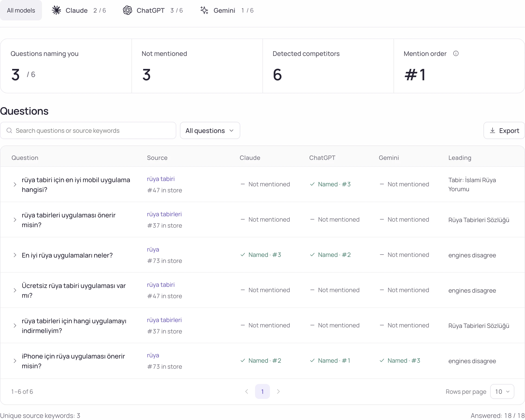
Task: Go to previous page arrow
Action: coord(247,391)
